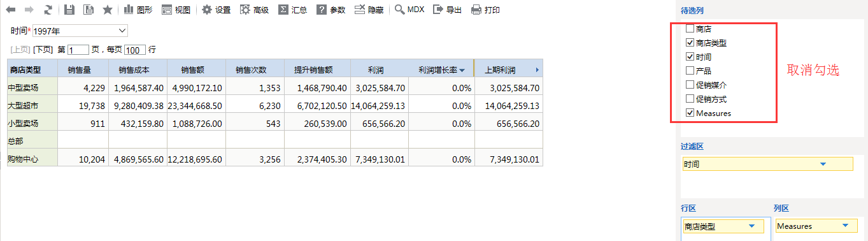Click the rows-per-page input field
Screen dimensions: 868x241
(135, 50)
